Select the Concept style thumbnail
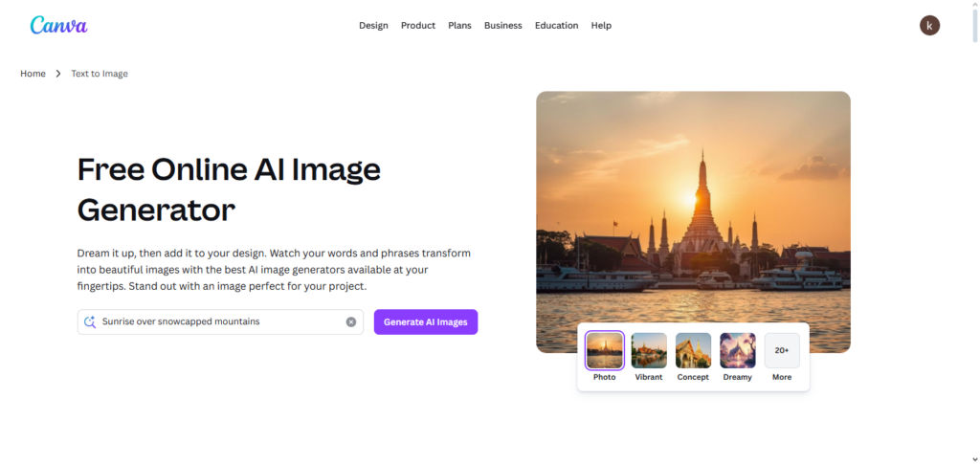This screenshot has height=464, width=980. (693, 350)
